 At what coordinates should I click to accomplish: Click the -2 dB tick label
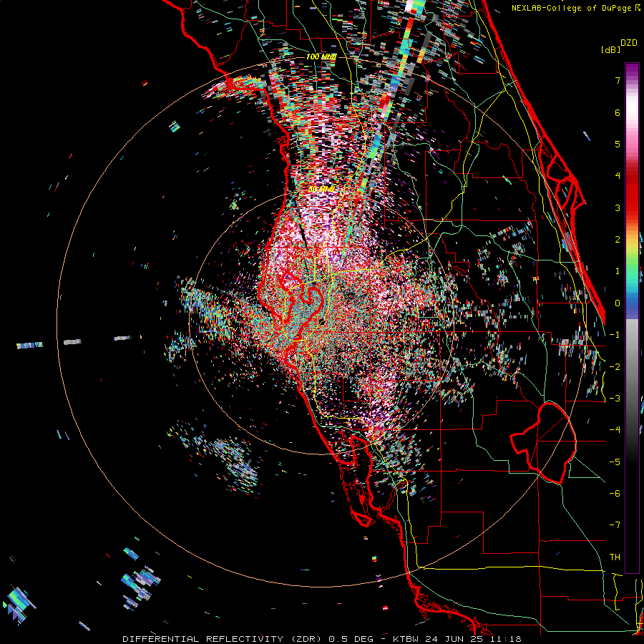[x=615, y=367]
